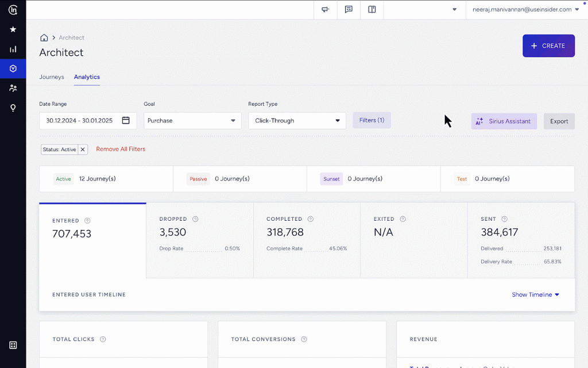Screen dimensions: 588x368
Task: Click the star favorites icon in sidebar
Action: 13,29
